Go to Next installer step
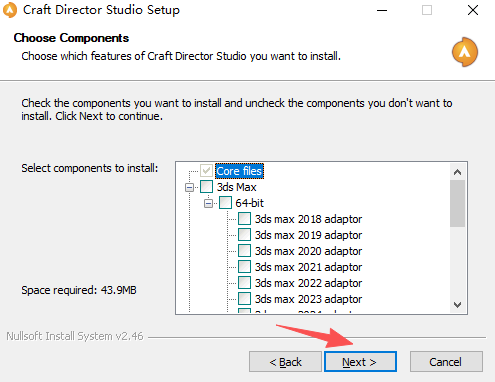This screenshot has height=382, width=495. (x=360, y=361)
